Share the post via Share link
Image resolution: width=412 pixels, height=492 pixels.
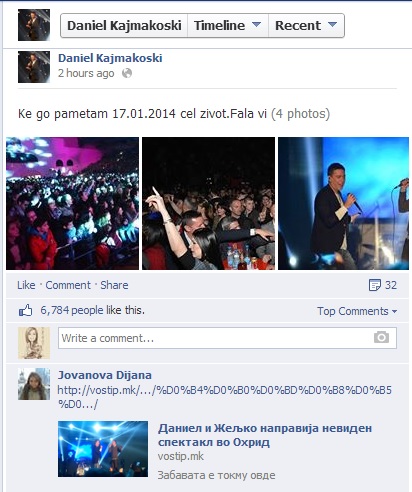coord(114,285)
